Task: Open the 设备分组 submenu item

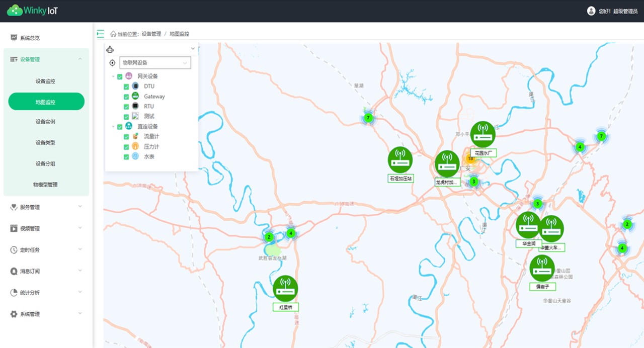Action: coord(46,164)
